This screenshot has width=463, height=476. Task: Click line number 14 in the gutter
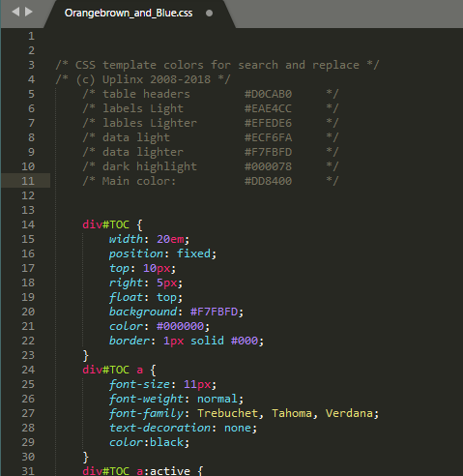[28, 224]
